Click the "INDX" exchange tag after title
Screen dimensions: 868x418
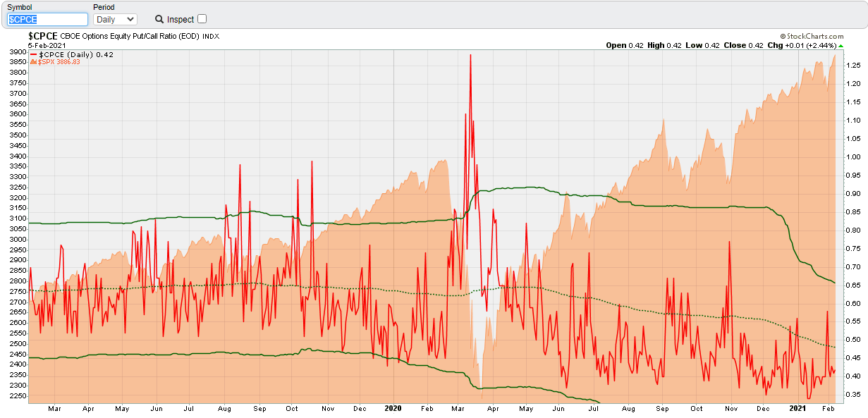tap(210, 37)
